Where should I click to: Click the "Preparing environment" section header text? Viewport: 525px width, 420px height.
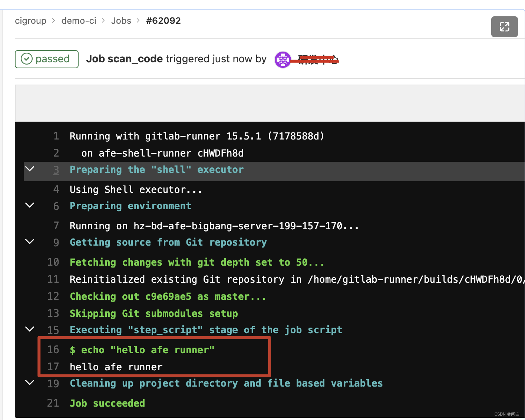point(131,206)
